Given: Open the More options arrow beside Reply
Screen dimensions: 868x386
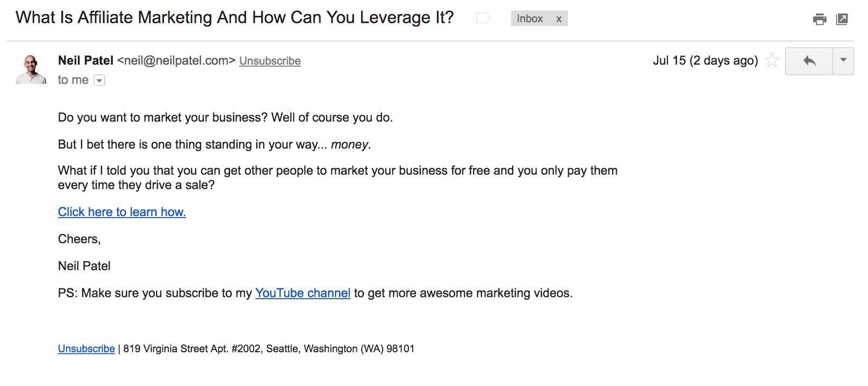Looking at the screenshot, I should (844, 61).
